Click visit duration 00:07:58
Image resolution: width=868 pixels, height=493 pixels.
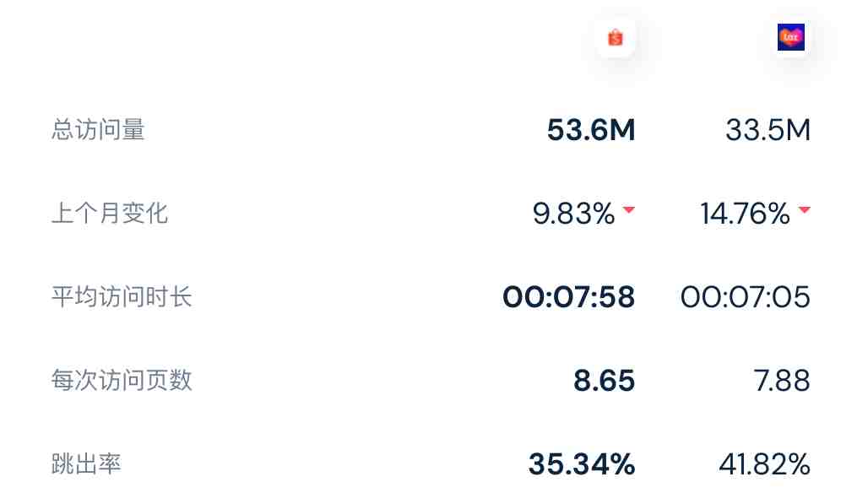568,297
